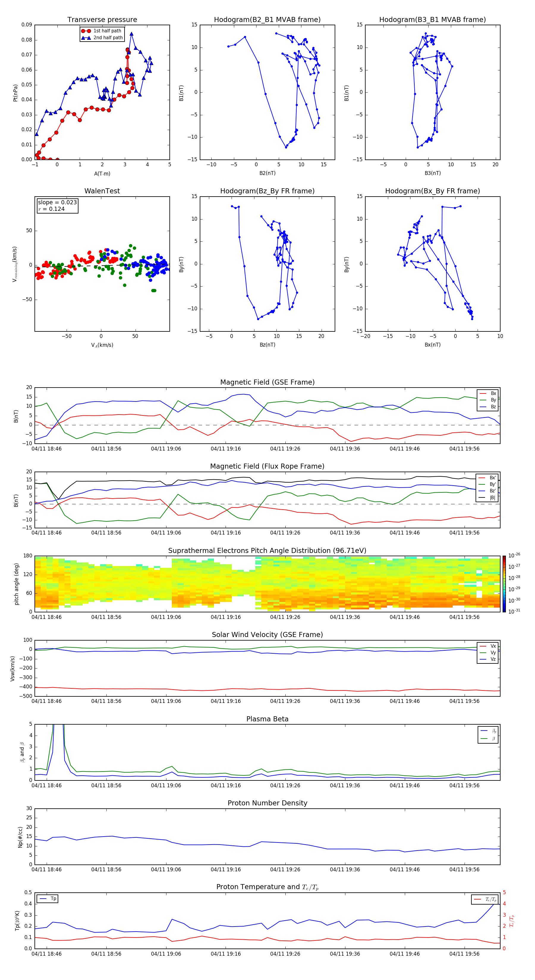This screenshot has height=980, width=535.
Task: Select the "Bx'" legend entry
Action: point(487,478)
